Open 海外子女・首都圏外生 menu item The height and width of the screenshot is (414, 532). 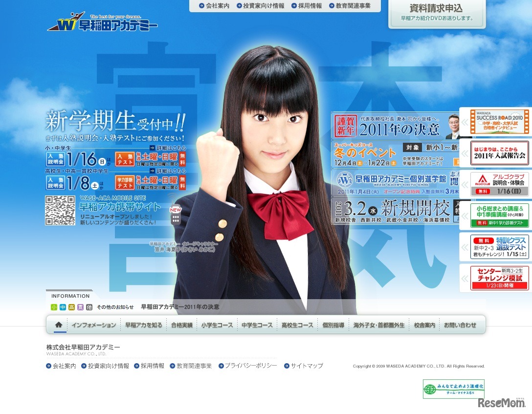coord(378,325)
